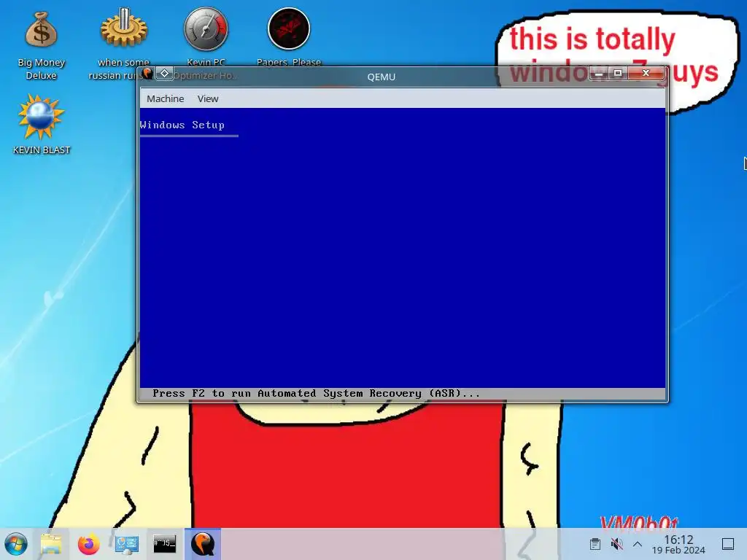Open the Machine menu in QEMU

click(166, 98)
